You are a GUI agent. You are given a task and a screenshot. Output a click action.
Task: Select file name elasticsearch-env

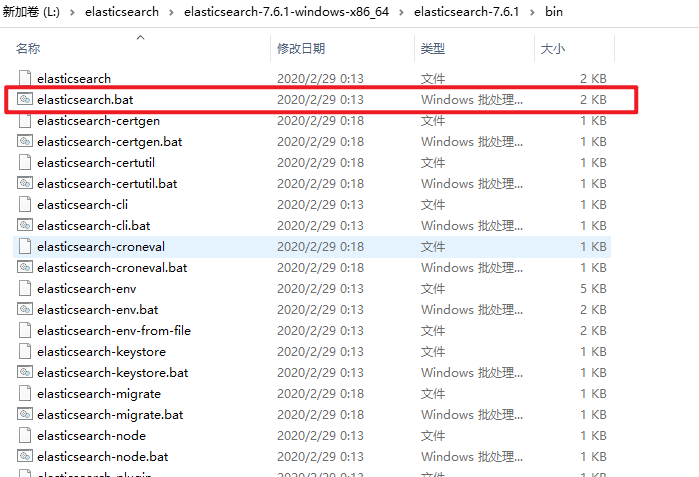tap(86, 289)
